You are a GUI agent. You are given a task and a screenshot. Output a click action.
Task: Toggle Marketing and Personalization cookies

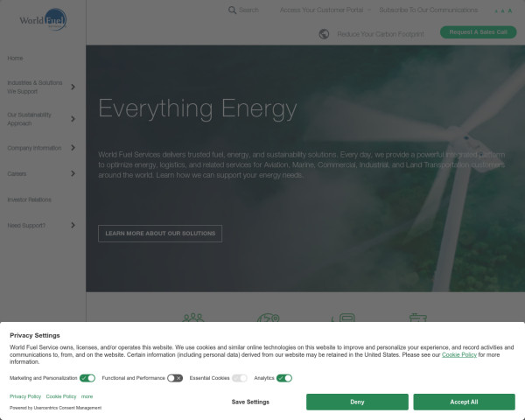point(87,378)
